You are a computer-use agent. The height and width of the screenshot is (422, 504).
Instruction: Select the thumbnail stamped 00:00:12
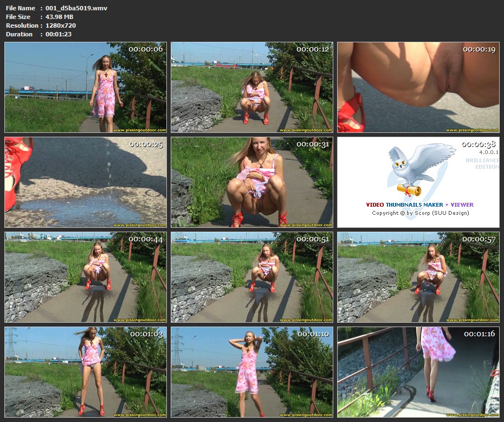click(252, 87)
